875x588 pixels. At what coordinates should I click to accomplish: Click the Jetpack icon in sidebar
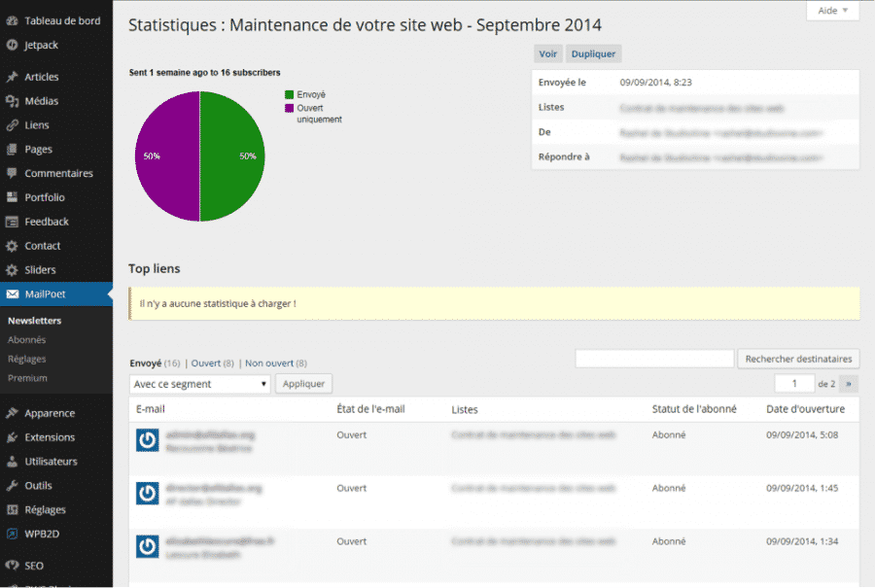point(12,45)
